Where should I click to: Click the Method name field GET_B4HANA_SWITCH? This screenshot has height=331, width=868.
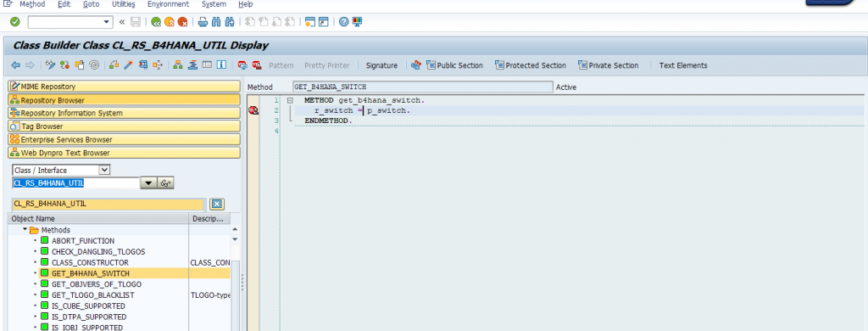[422, 87]
